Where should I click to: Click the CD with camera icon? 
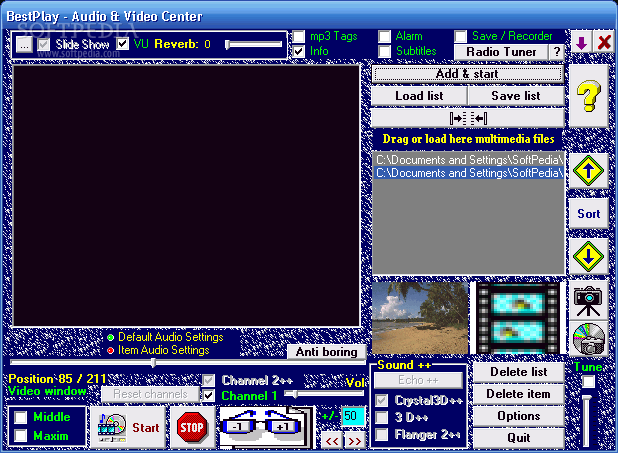(x=588, y=338)
